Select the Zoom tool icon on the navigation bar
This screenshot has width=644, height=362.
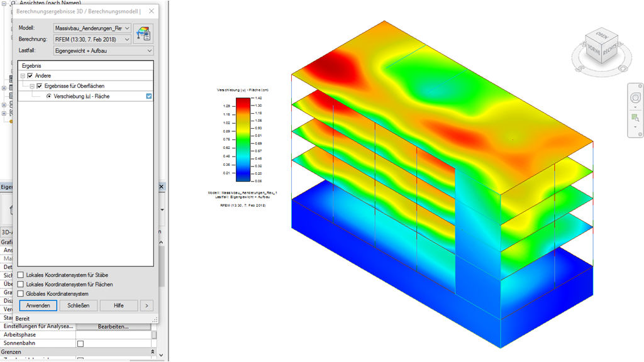(x=634, y=118)
